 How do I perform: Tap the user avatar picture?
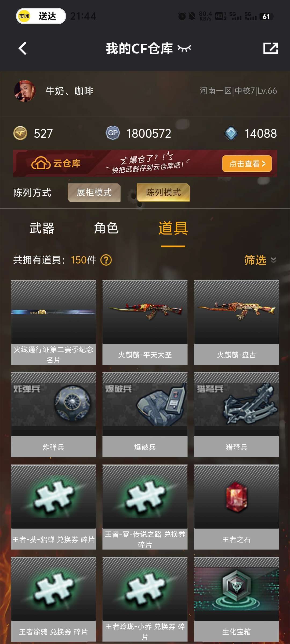coord(25,91)
